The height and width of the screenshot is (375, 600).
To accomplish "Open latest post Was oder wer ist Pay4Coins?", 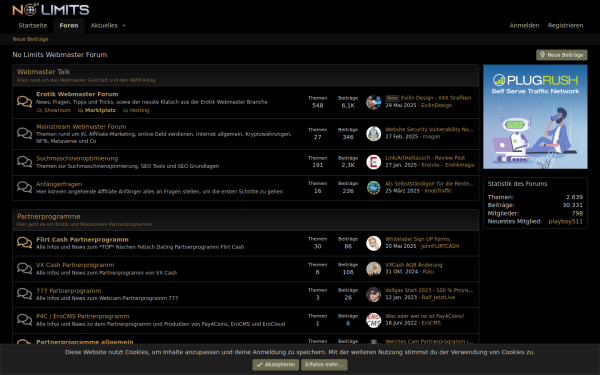I will [425, 316].
